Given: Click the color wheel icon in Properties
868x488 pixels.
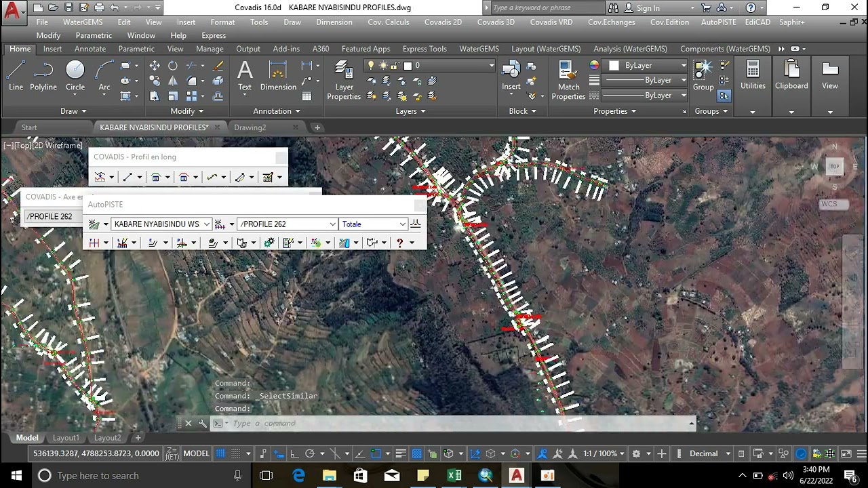Looking at the screenshot, I should pyautogui.click(x=594, y=66).
